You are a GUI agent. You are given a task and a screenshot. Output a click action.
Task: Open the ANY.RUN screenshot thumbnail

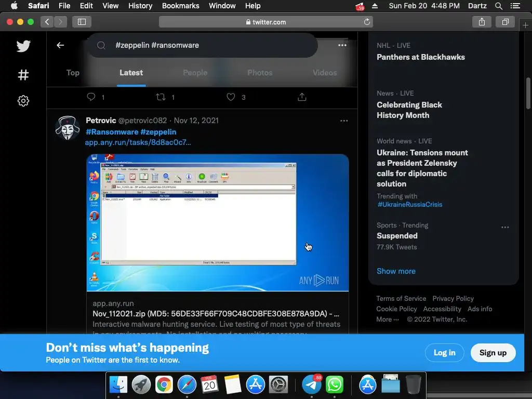tap(218, 222)
